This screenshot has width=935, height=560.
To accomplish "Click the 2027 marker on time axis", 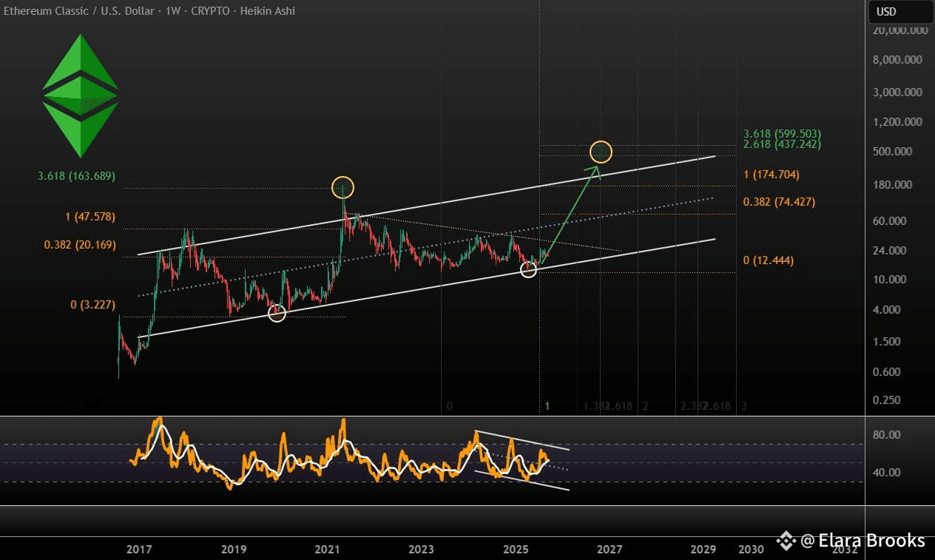I will (610, 550).
